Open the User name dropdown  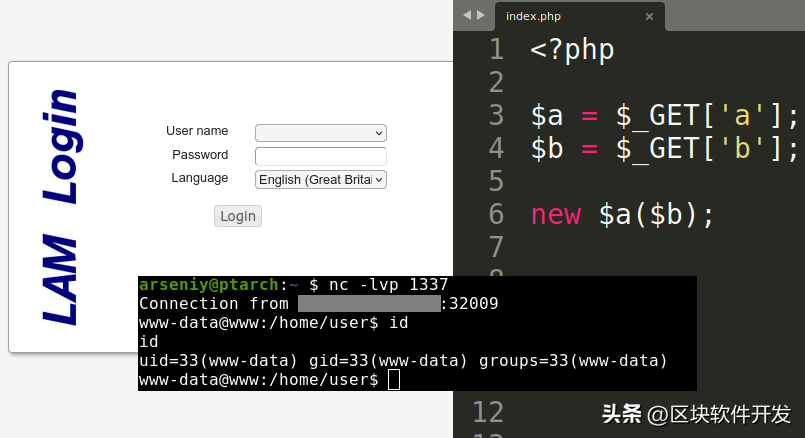pyautogui.click(x=321, y=133)
